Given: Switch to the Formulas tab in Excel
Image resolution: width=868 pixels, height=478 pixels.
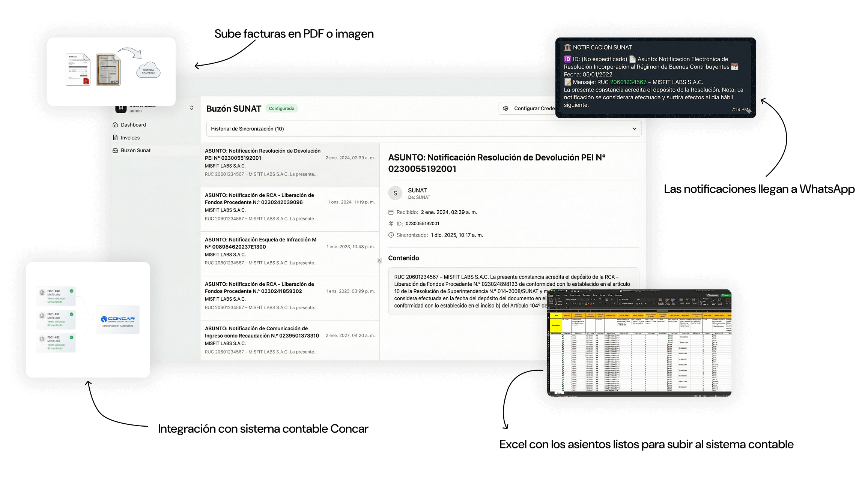Looking at the screenshot, I should (587, 295).
